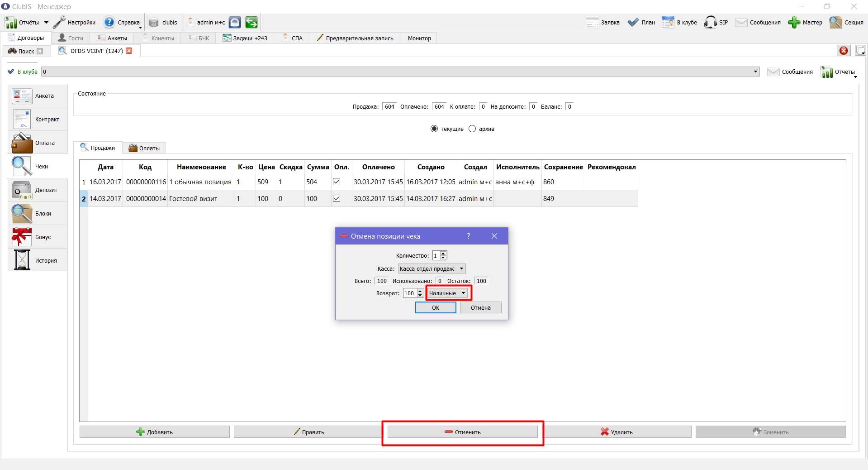
Task: Increment the Количество spinner value
Action: point(443,253)
